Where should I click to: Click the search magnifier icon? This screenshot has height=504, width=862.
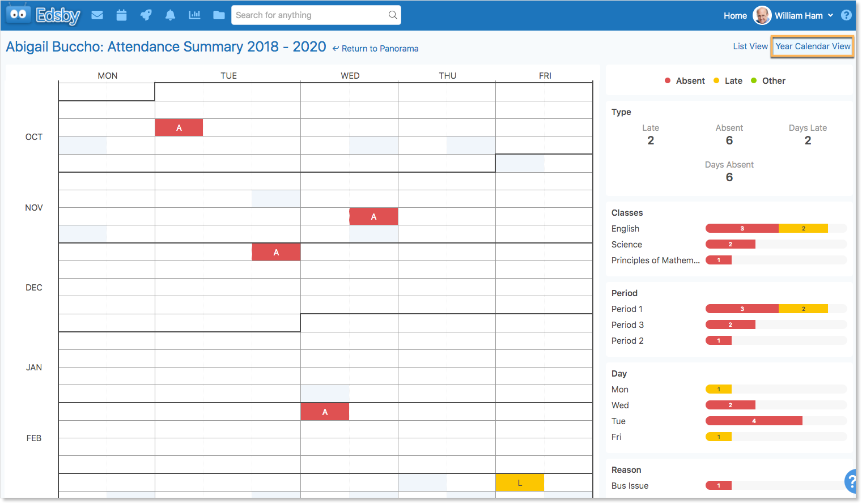(x=393, y=15)
